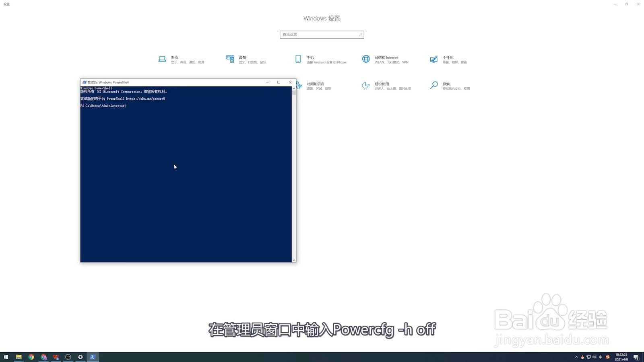This screenshot has width=644, height=362.
Task: Open the 网络和 Internet globe icon
Action: pyautogui.click(x=366, y=59)
